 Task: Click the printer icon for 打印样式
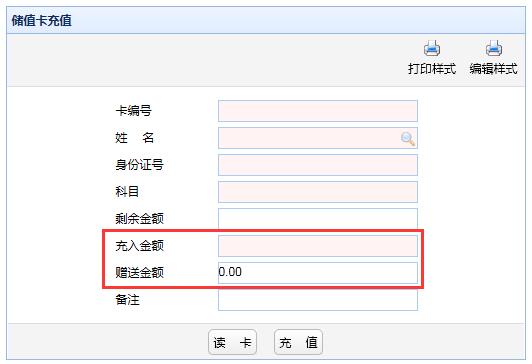coord(432,48)
